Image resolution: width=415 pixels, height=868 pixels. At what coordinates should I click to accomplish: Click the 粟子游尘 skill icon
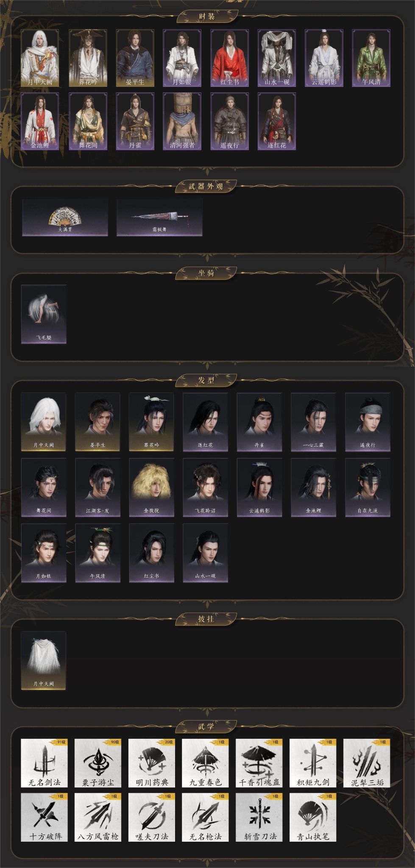click(x=98, y=763)
